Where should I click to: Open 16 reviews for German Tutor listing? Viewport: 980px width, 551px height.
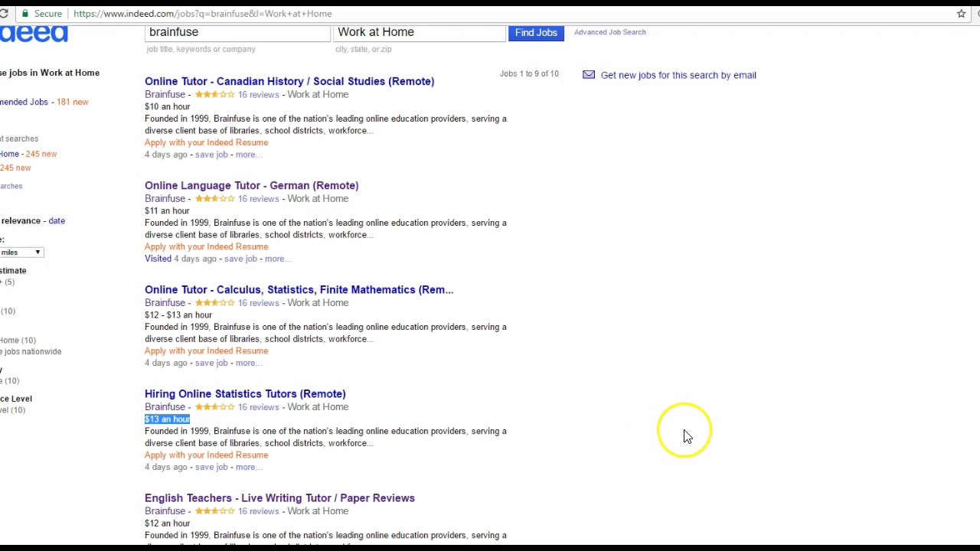point(259,199)
